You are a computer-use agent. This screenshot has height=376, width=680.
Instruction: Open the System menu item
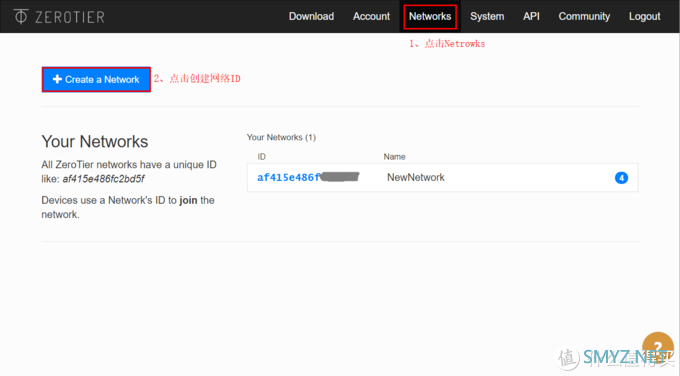[487, 16]
